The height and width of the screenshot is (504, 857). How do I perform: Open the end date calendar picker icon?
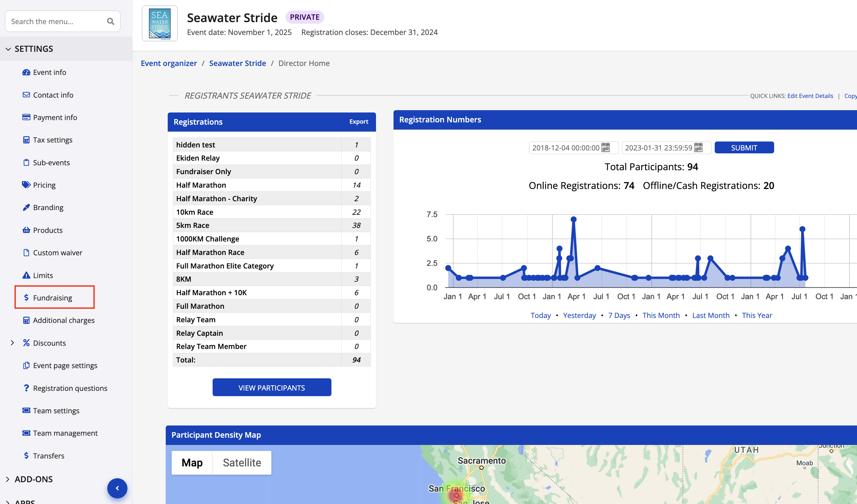tap(698, 147)
